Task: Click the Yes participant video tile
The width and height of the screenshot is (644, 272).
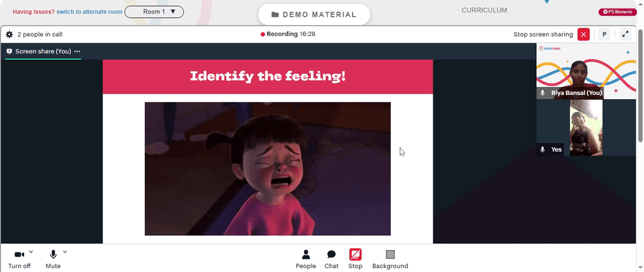Action: coord(586,128)
